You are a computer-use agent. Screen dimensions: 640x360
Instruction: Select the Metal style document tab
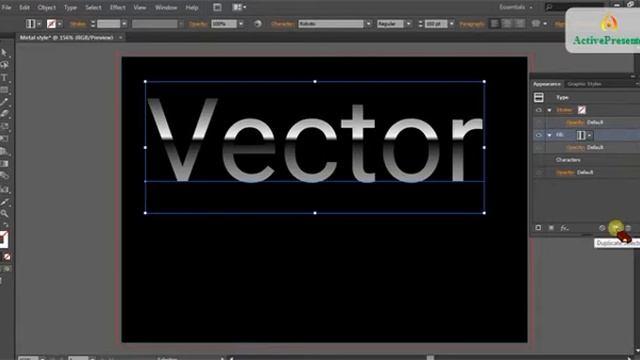(x=67, y=38)
